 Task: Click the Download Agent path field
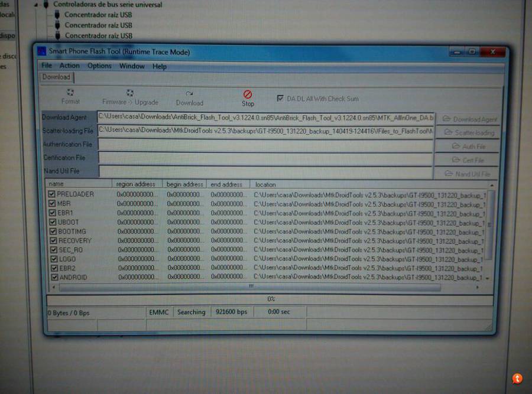tap(265, 118)
